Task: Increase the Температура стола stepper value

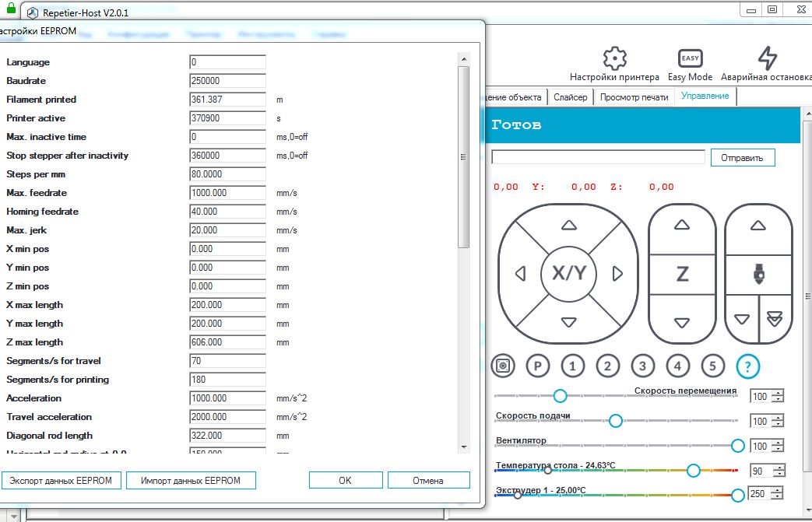Action: click(x=777, y=468)
